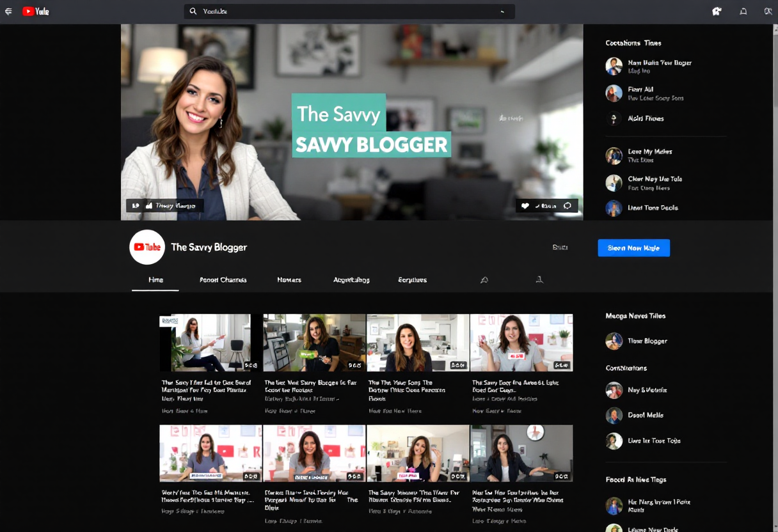Open the top-row thumbnail with gray t-shirt woman
778x532 pixels.
(521, 343)
